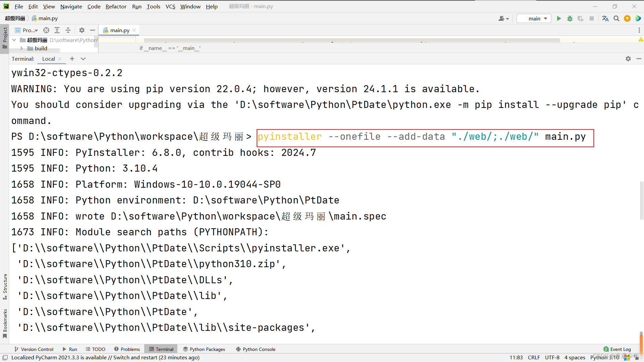The height and width of the screenshot is (362, 644).
Task: Open the Refactor menu
Action: point(116,6)
